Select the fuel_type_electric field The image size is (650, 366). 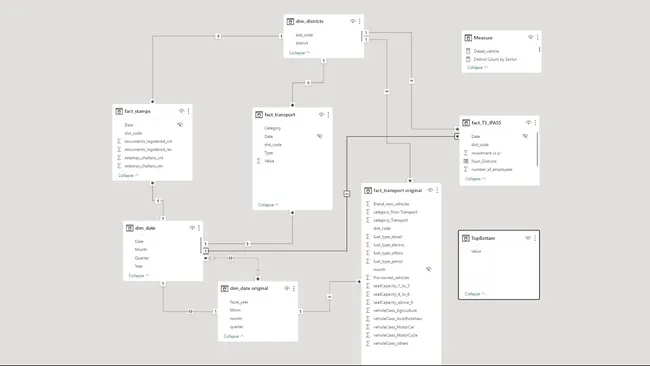388,245
